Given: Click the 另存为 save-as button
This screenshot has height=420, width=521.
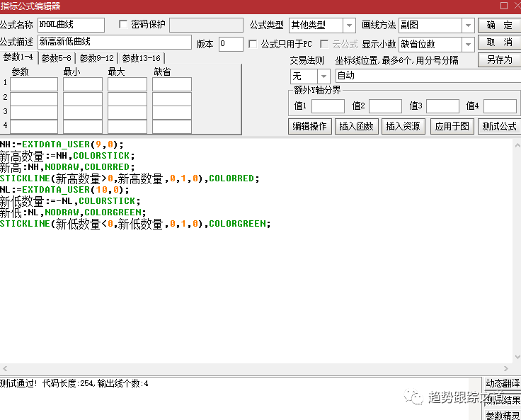Looking at the screenshot, I should [500, 59].
